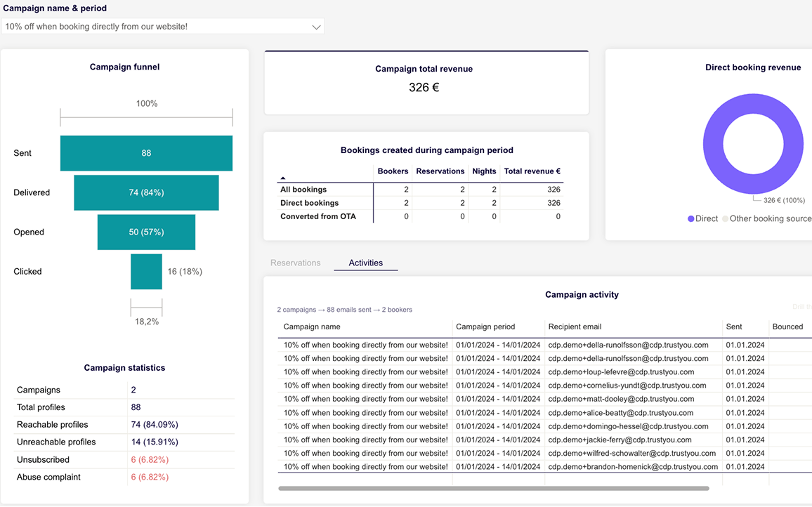Click the Sent funnel bar
Viewport: 812px width, 507px height.
click(146, 153)
